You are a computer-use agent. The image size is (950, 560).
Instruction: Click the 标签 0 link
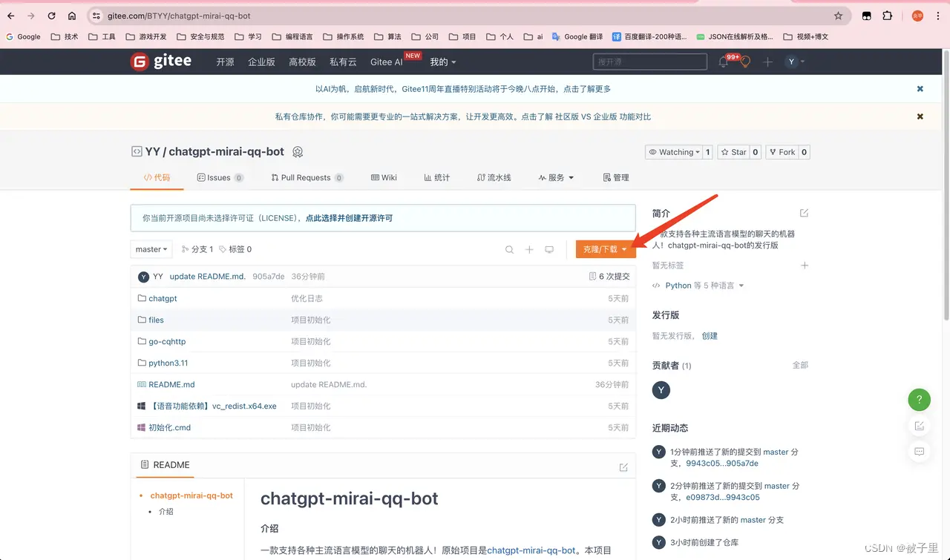click(235, 249)
